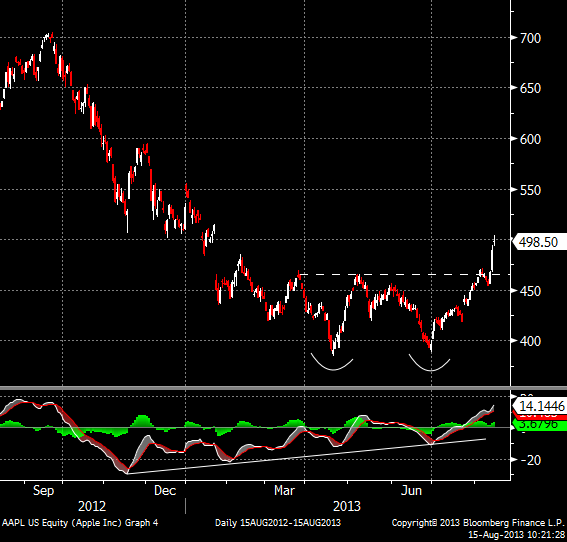567x542 pixels.
Task: Click the AAPL US Equity chart title
Action: pos(80,523)
